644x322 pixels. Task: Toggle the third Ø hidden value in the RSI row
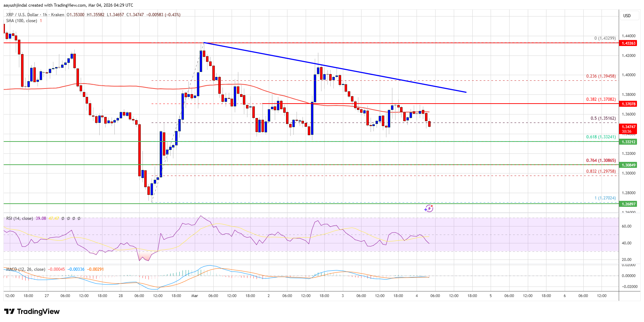pyautogui.click(x=74, y=218)
